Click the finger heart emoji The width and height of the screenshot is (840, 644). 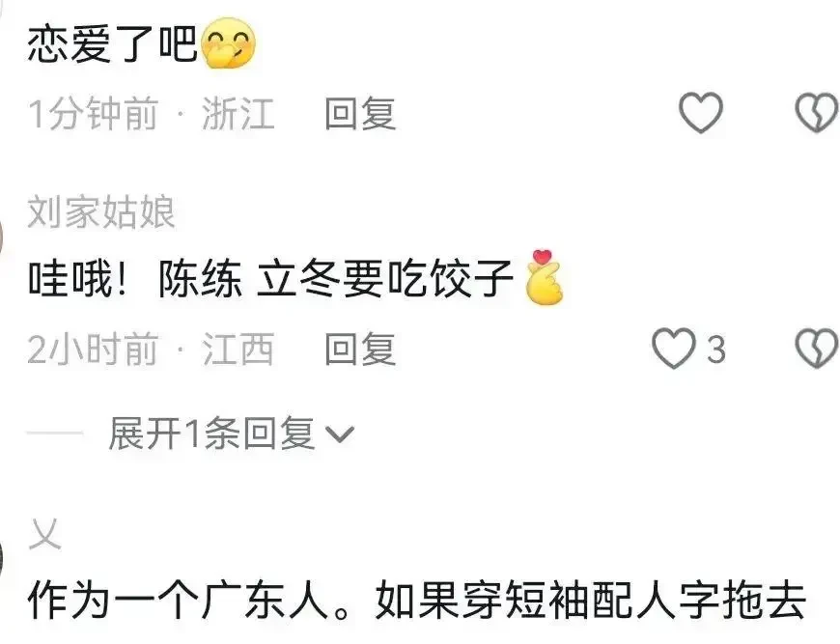[544, 277]
